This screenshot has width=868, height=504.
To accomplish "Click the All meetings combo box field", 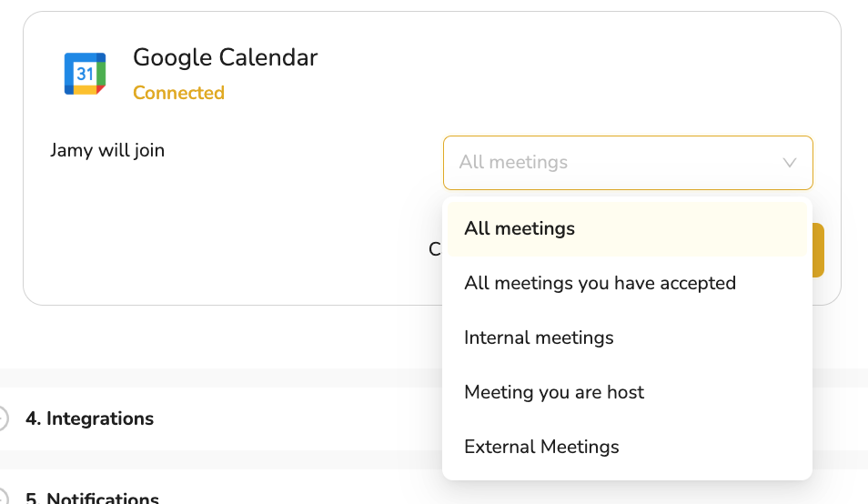I will tap(628, 163).
